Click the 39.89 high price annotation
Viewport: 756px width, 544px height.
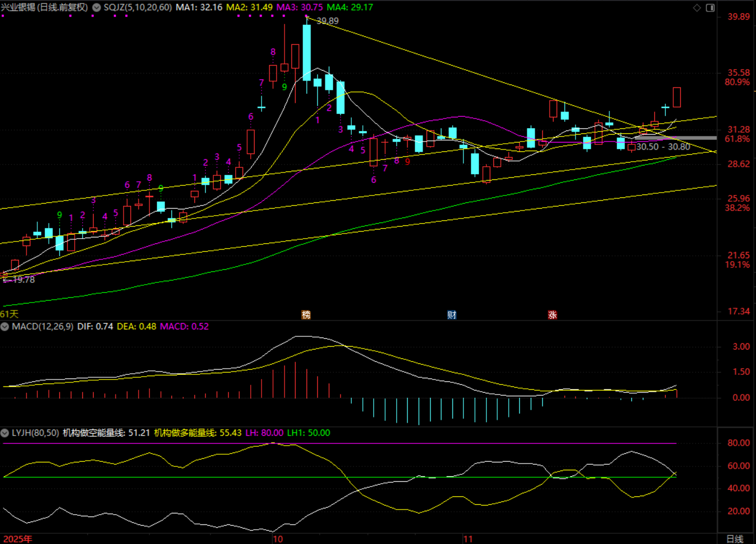pyautogui.click(x=327, y=21)
